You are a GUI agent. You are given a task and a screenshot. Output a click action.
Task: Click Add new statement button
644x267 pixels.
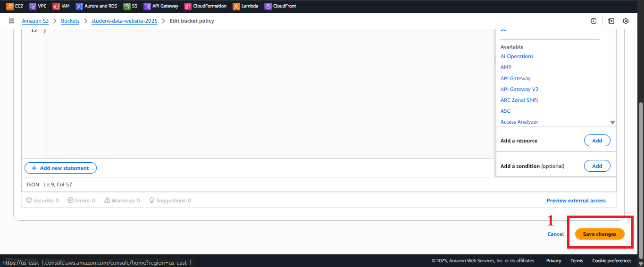coord(60,168)
